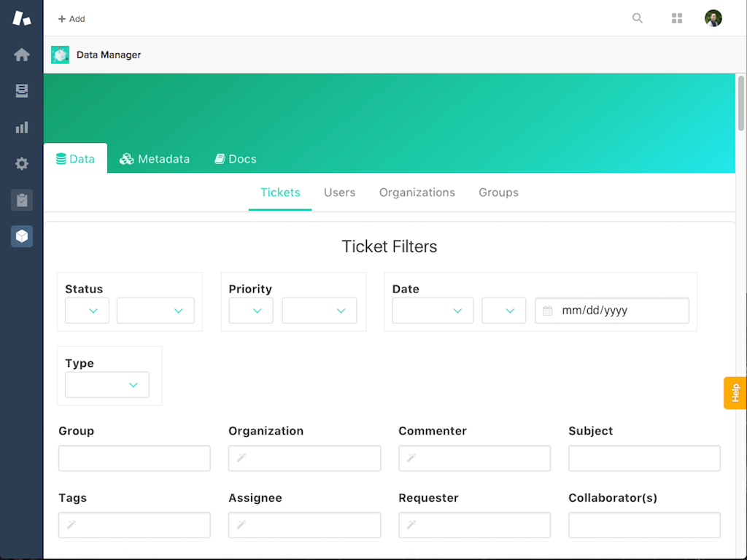Click the Add button in top bar
The height and width of the screenshot is (560, 747).
[x=71, y=19]
